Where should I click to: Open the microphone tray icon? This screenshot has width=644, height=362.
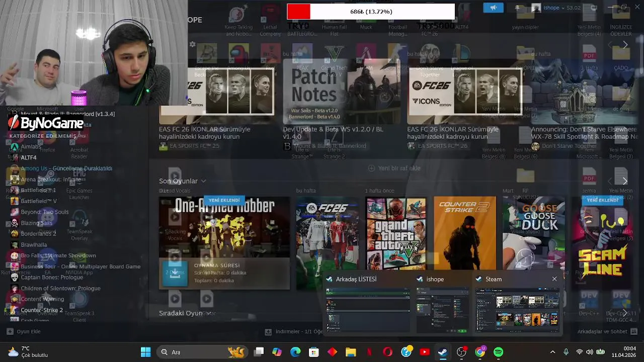point(566,352)
